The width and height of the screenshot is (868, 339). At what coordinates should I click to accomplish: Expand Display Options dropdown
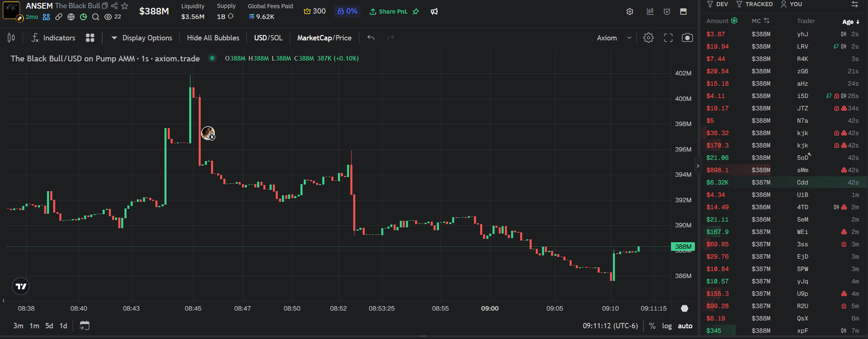(x=142, y=38)
